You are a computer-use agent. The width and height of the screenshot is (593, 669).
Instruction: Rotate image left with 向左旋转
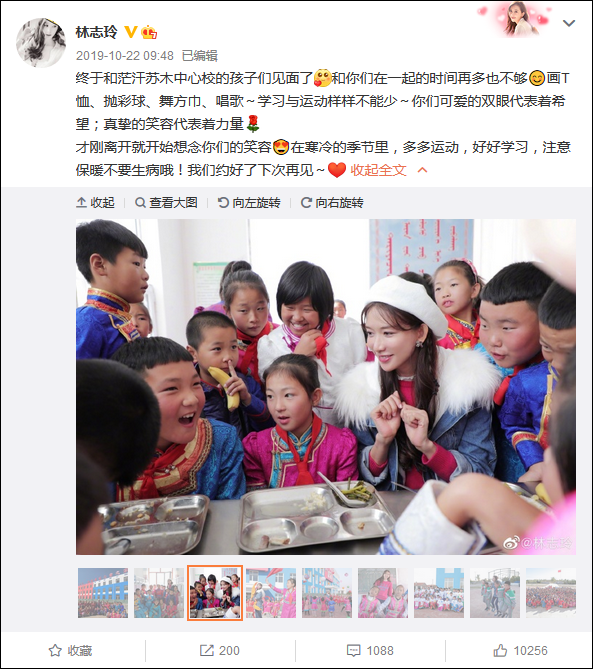(x=249, y=202)
